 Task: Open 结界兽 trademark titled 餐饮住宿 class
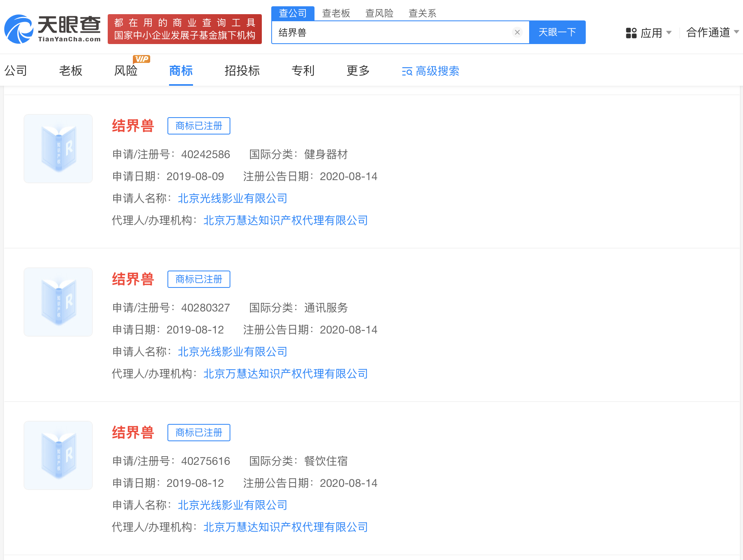133,433
